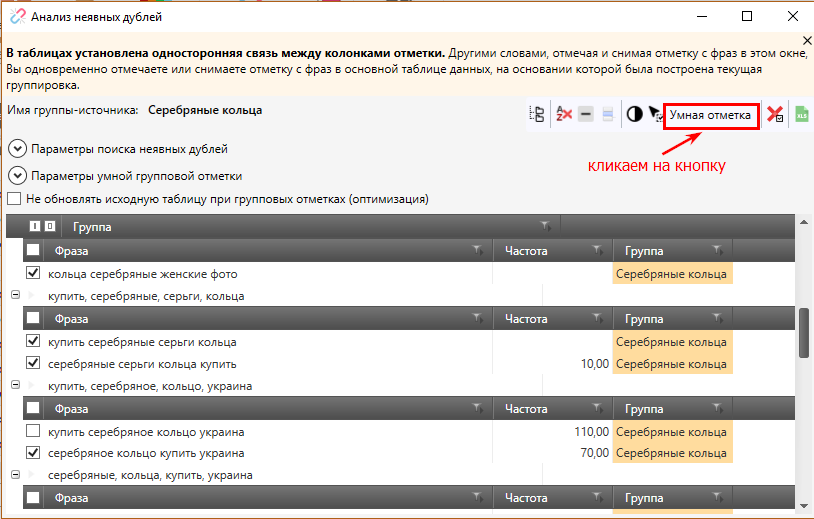Check купить серебряное кольцо украина
Viewport: 814px width, 519px height.
(33, 431)
